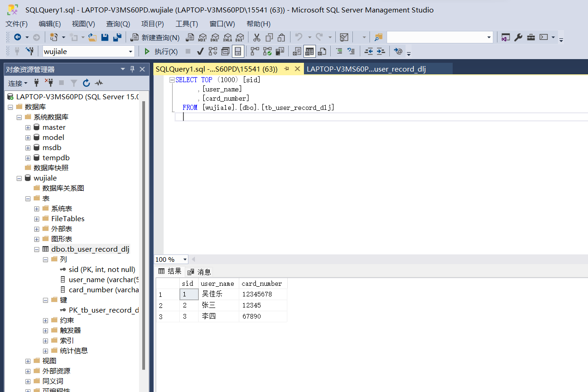Viewport: 588px width, 392px height.
Task: Toggle pin on Object Explorer panel
Action: [132, 69]
